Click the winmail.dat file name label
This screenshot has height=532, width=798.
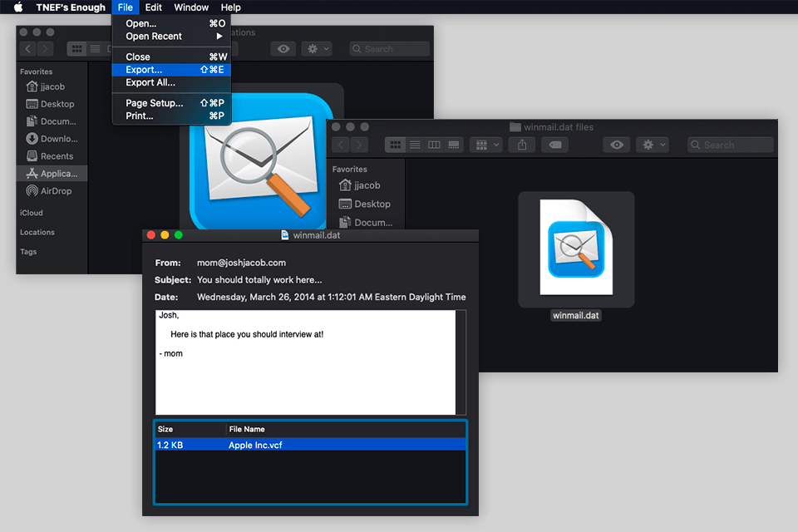575,315
